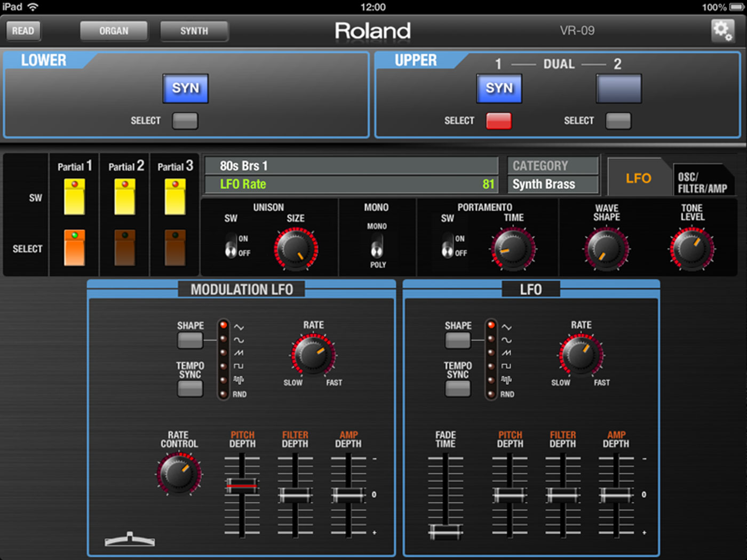This screenshot has height=560, width=747.
Task: Open the 80s Brs 1 tone name field
Action: tap(351, 166)
